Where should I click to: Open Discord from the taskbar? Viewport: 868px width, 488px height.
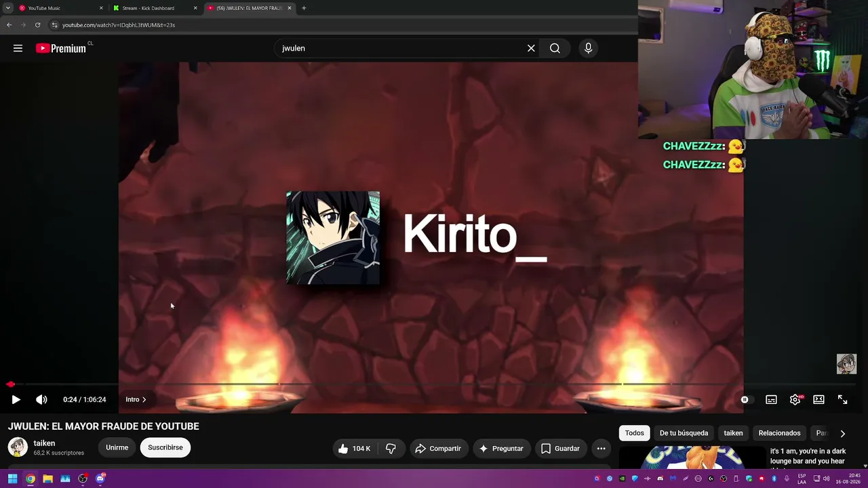(x=100, y=479)
